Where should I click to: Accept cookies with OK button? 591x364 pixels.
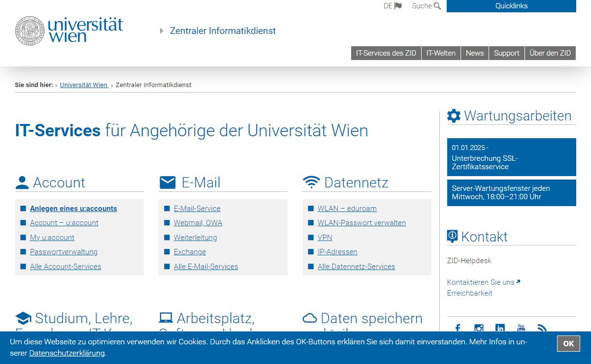click(x=568, y=343)
